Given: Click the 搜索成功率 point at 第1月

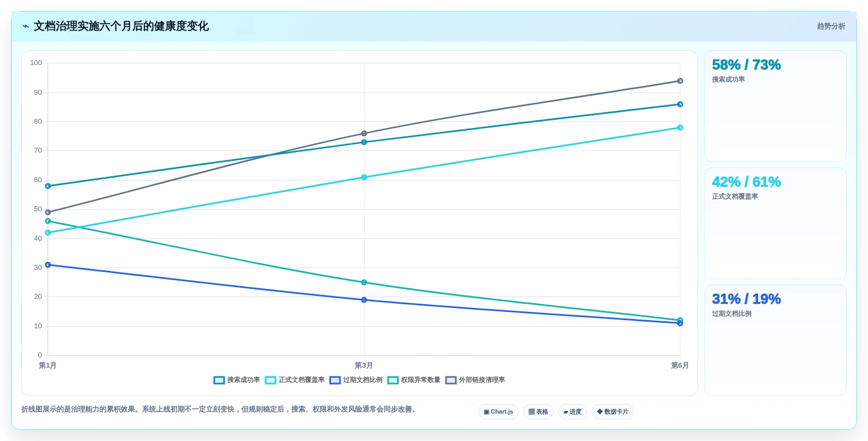Looking at the screenshot, I should point(48,186).
